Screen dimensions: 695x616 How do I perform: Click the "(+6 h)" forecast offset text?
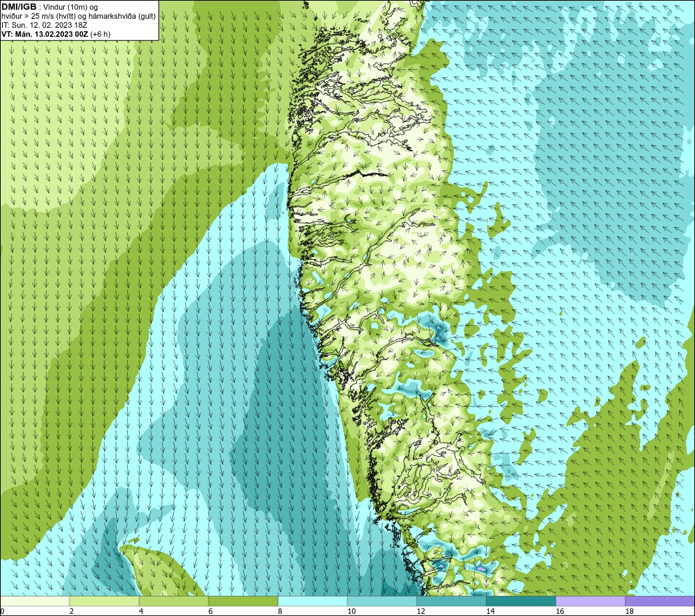click(100, 34)
